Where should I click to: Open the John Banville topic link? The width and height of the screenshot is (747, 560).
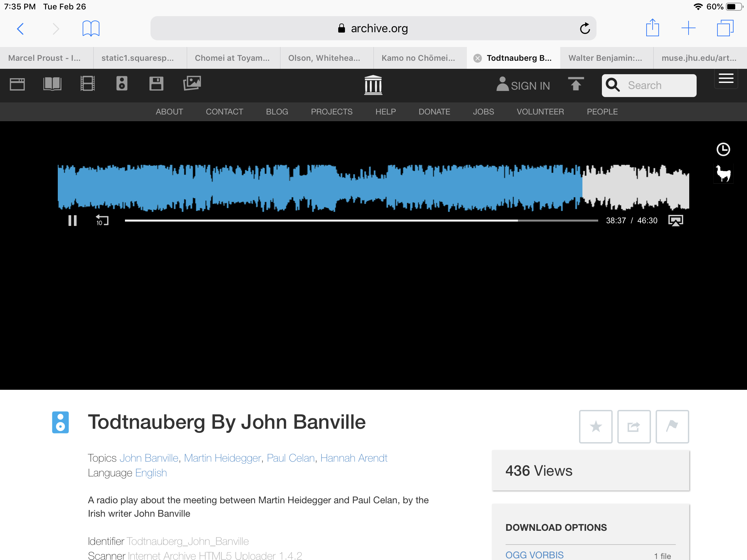pos(149,458)
